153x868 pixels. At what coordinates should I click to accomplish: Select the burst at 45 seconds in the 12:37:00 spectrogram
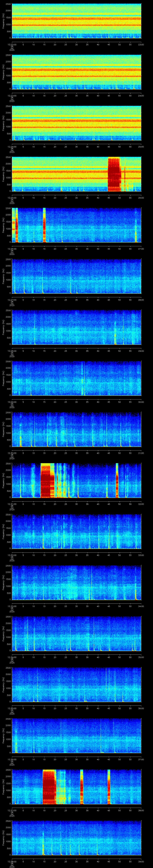(109, 787)
